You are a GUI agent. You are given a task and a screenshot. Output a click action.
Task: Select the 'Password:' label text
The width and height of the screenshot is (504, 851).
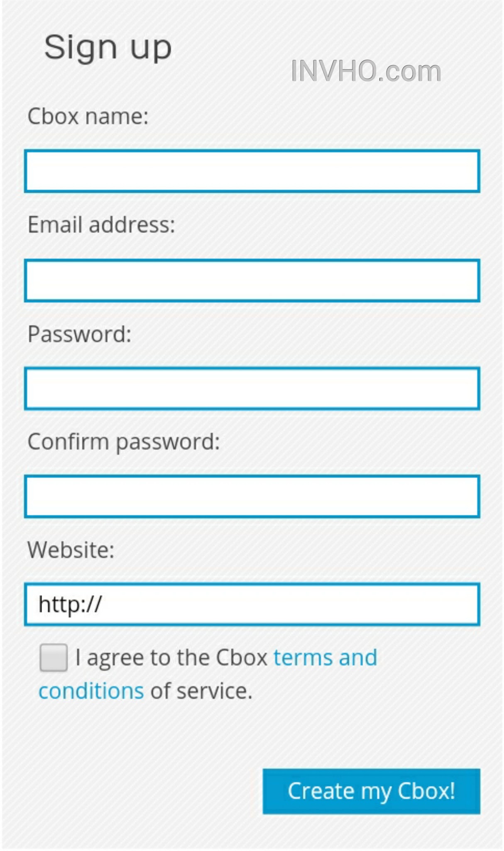point(79,334)
